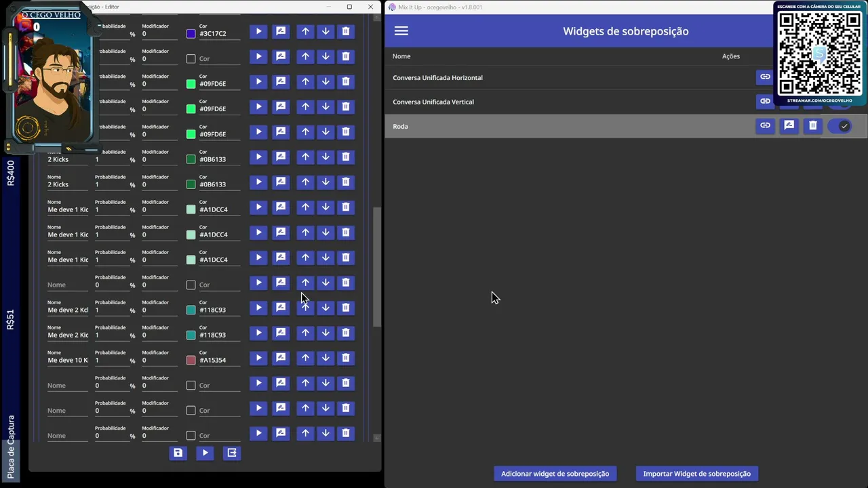This screenshot has width=868, height=488.
Task: Delete the #A15354 row
Action: click(x=346, y=358)
